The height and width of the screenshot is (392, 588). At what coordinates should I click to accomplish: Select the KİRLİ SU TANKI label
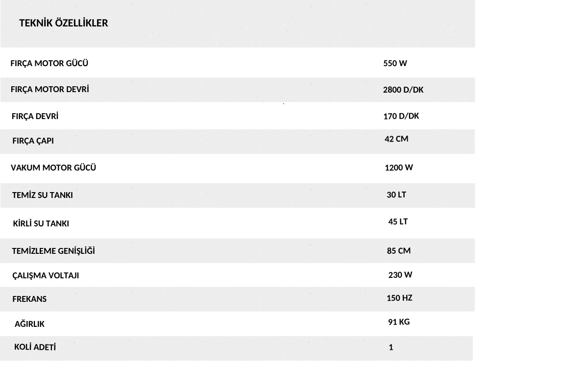(41, 223)
